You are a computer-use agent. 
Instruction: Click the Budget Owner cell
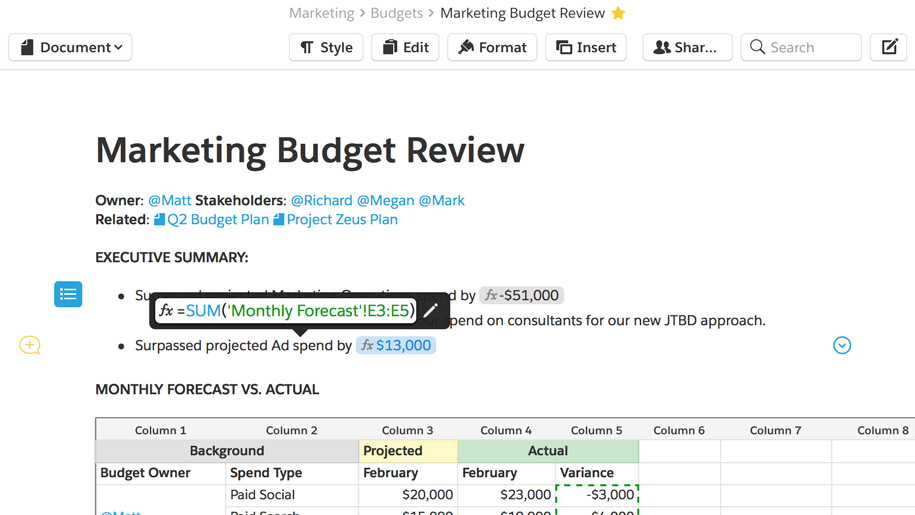(160, 473)
